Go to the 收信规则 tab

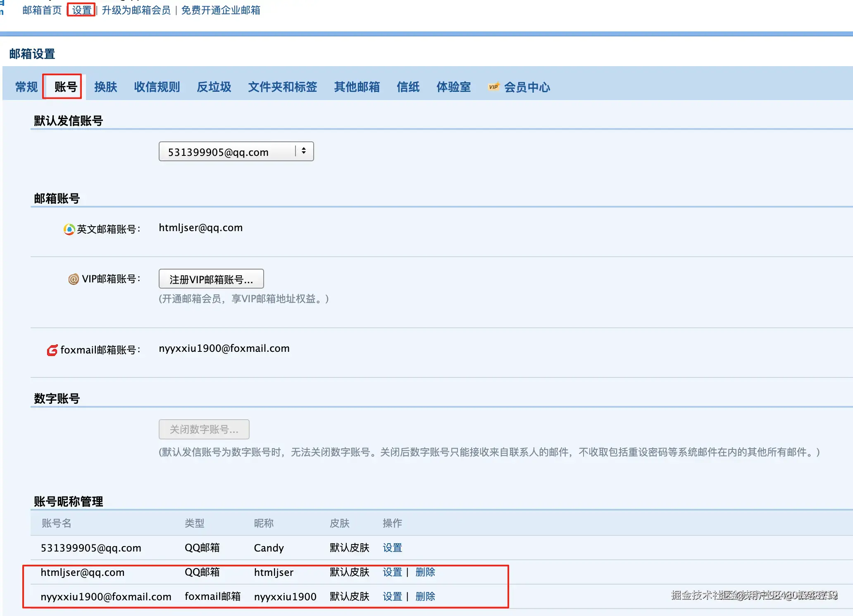point(157,87)
